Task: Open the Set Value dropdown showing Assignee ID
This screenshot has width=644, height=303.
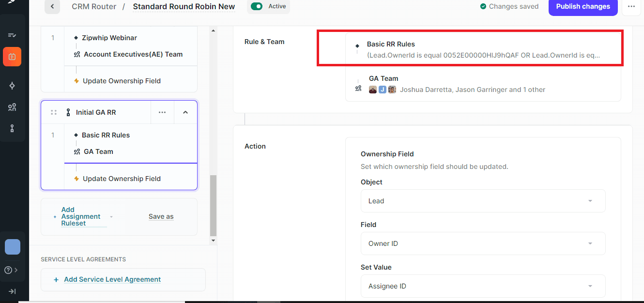Action: pyautogui.click(x=483, y=286)
